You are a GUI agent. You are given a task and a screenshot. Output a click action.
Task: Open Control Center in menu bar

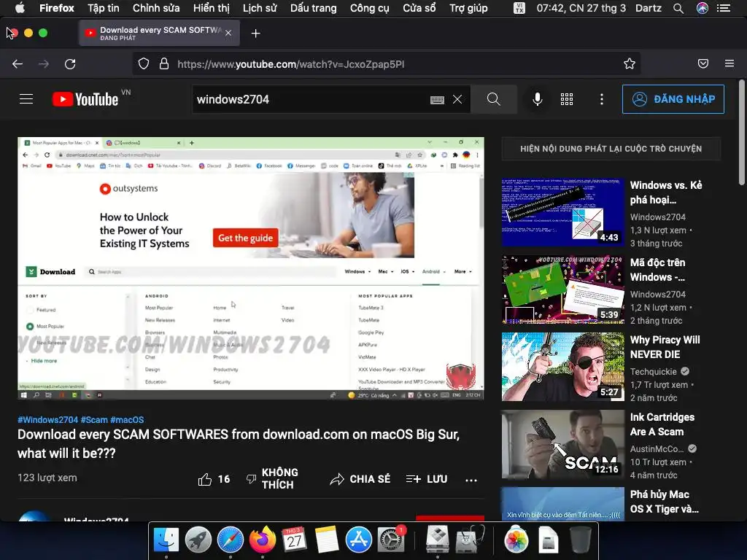pos(724,8)
